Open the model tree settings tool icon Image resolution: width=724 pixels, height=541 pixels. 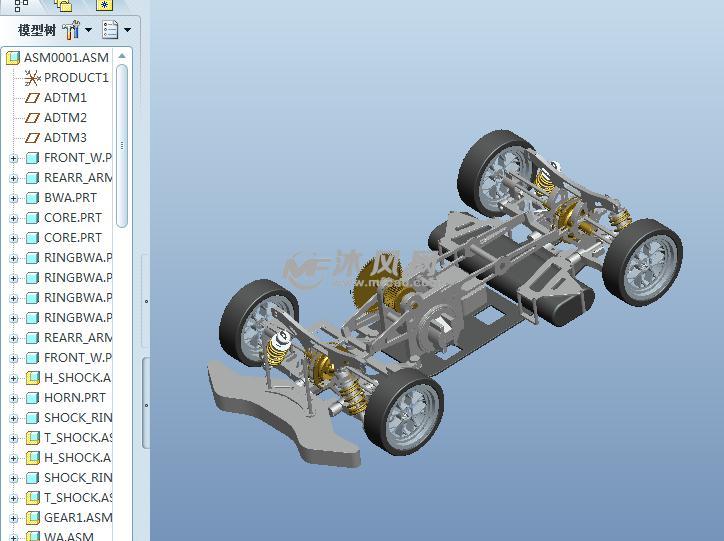[71, 30]
